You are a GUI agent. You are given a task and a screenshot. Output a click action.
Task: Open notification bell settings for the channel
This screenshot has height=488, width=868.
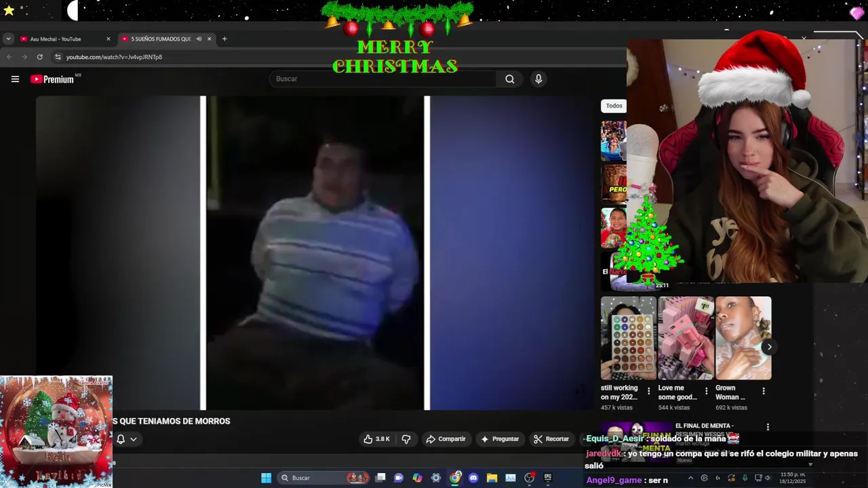coord(126,439)
